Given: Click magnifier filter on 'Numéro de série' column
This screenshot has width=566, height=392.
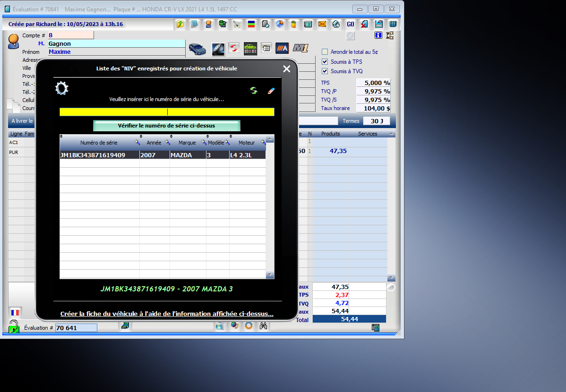Looking at the screenshot, I should pos(137,142).
